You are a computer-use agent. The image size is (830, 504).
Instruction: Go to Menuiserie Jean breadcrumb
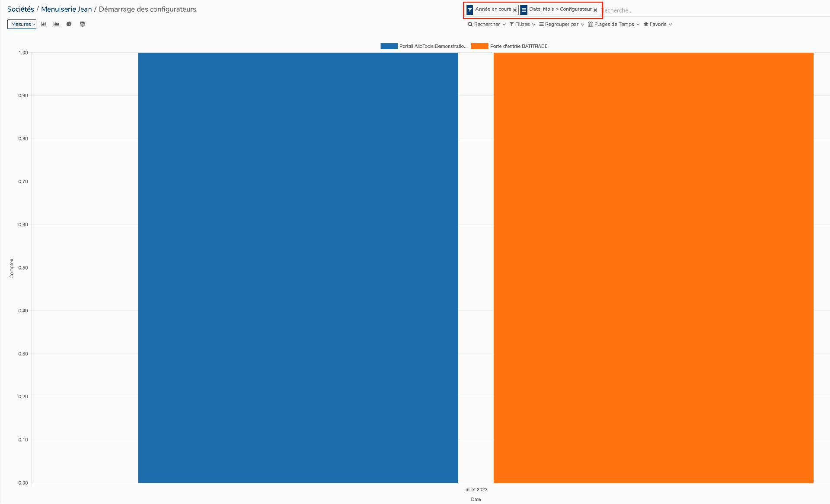[x=67, y=9]
